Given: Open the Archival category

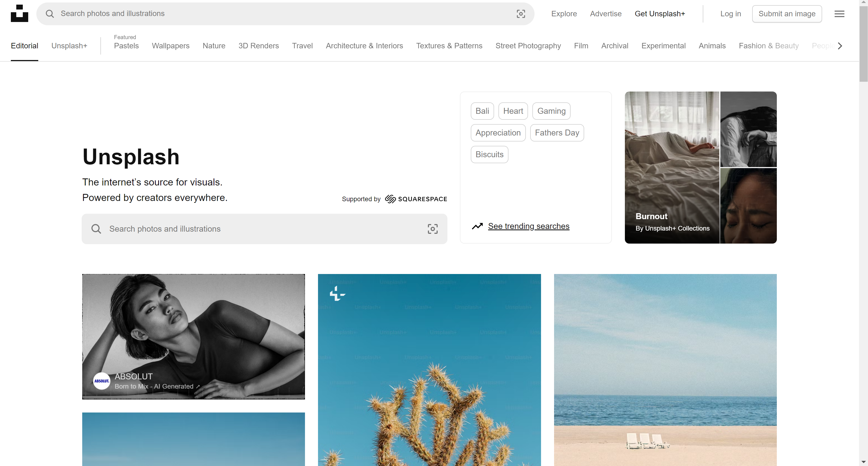Looking at the screenshot, I should [615, 46].
